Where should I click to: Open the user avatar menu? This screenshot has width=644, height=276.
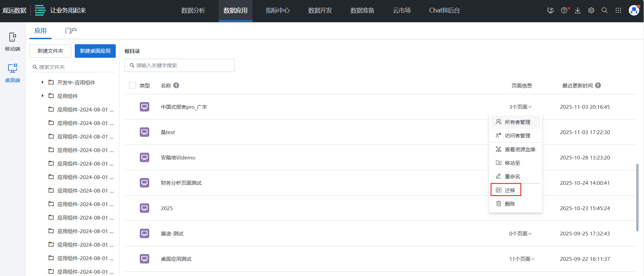point(634,10)
